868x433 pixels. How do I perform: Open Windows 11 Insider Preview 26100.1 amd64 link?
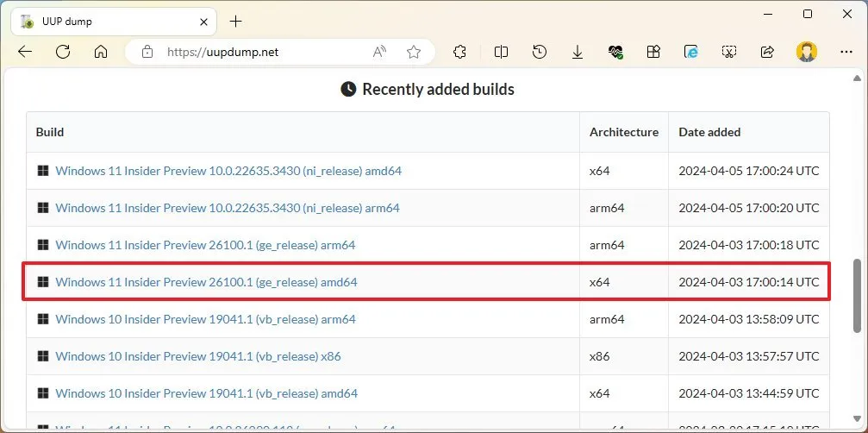206,282
